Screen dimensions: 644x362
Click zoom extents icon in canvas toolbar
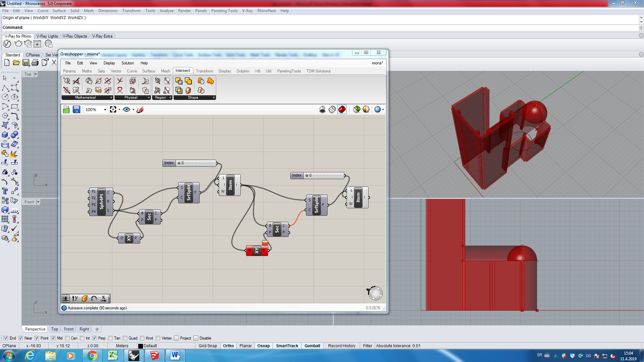(113, 109)
